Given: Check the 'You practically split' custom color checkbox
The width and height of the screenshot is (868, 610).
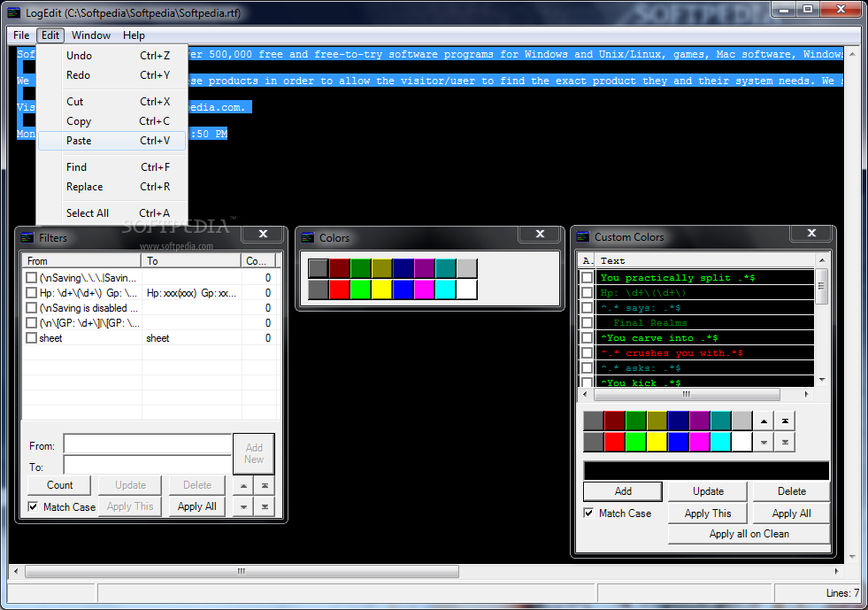Looking at the screenshot, I should pos(587,278).
